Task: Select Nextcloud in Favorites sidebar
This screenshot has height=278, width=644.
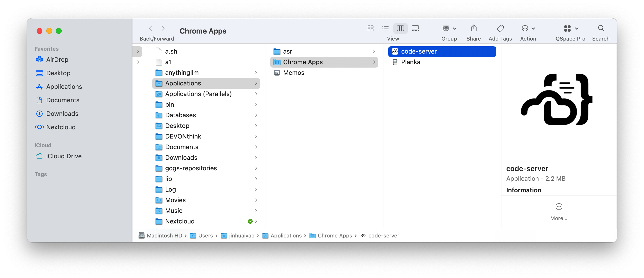Action: coord(60,127)
